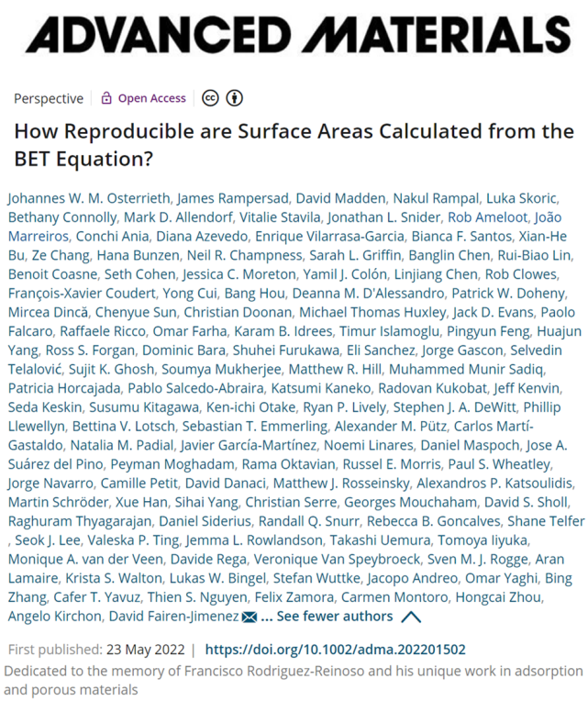Click the Advanced Materials journal logo
This screenshot has width=588, height=701.
click(294, 35)
